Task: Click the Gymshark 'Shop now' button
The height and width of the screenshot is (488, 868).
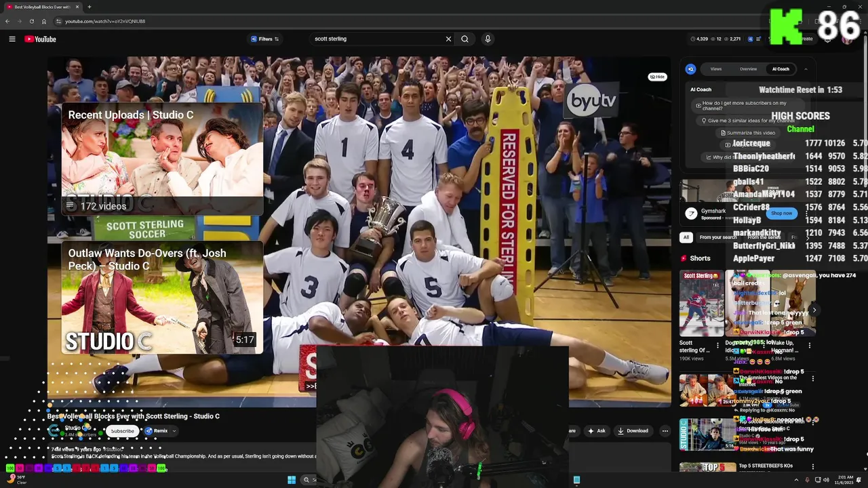Action: (x=781, y=213)
